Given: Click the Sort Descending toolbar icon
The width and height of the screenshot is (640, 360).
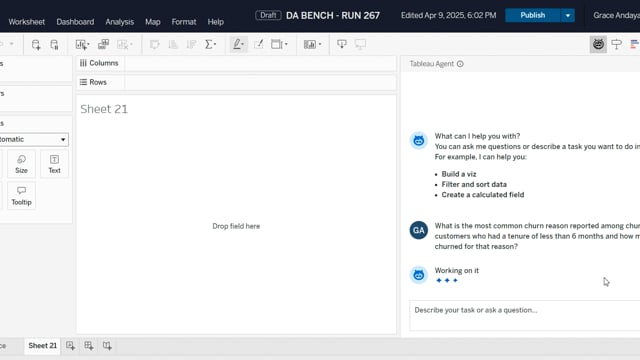Looking at the screenshot, I should point(191,44).
